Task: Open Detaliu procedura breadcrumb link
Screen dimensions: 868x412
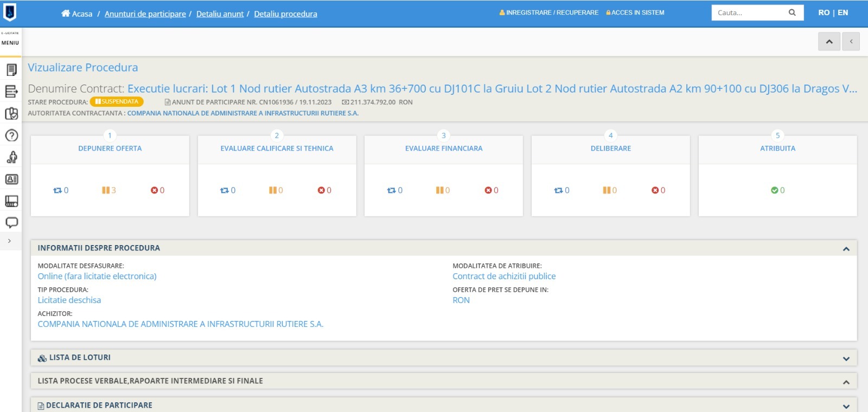Action: 285,14
